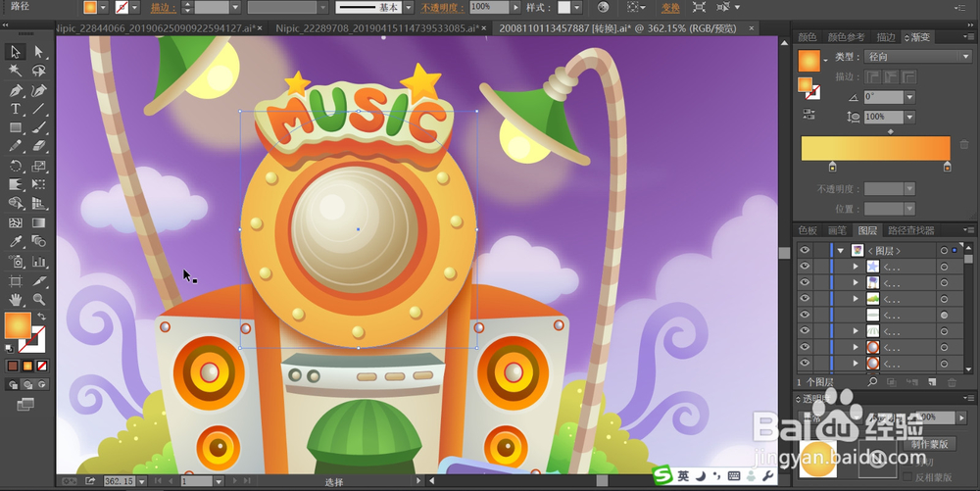Click 描边 link in control bar

(x=163, y=8)
